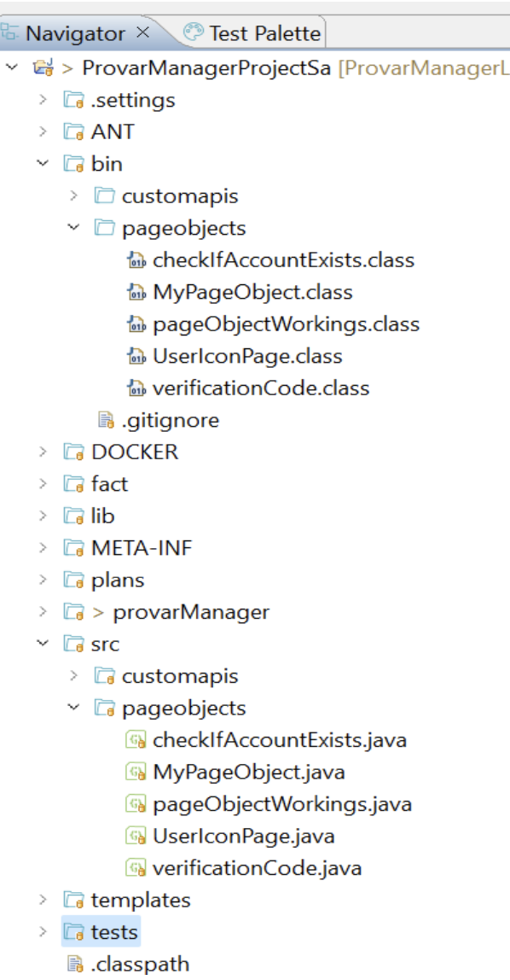The width and height of the screenshot is (510, 980).
Task: Expand the provarManager folder
Action: (43, 612)
